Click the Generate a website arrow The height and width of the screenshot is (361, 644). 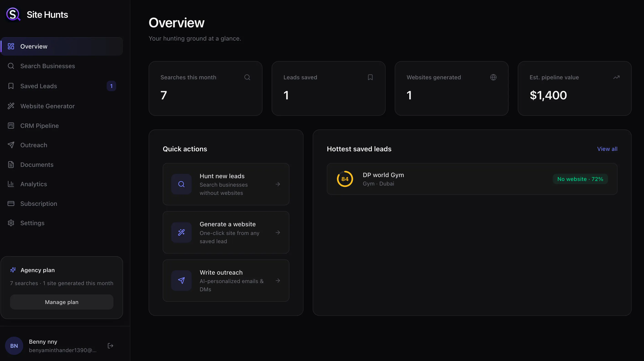(278, 232)
